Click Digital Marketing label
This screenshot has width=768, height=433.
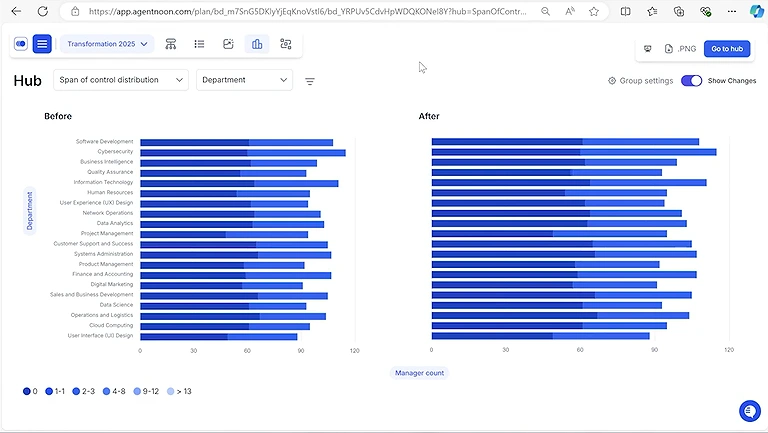[x=112, y=284]
